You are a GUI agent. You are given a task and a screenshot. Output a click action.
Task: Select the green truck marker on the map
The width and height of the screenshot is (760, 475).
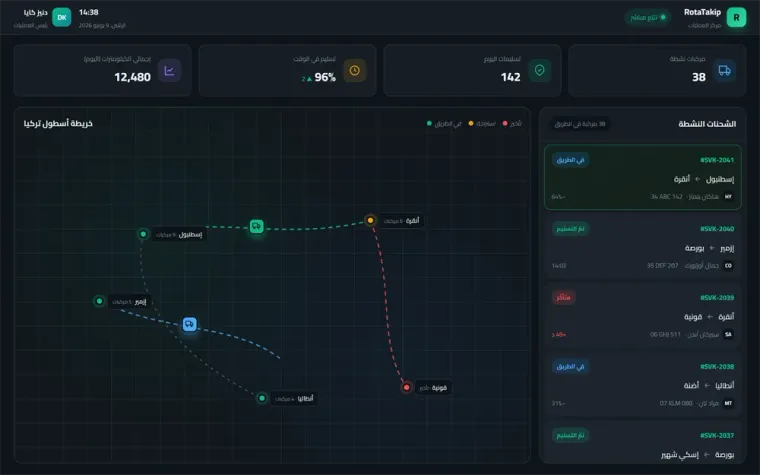tap(256, 226)
